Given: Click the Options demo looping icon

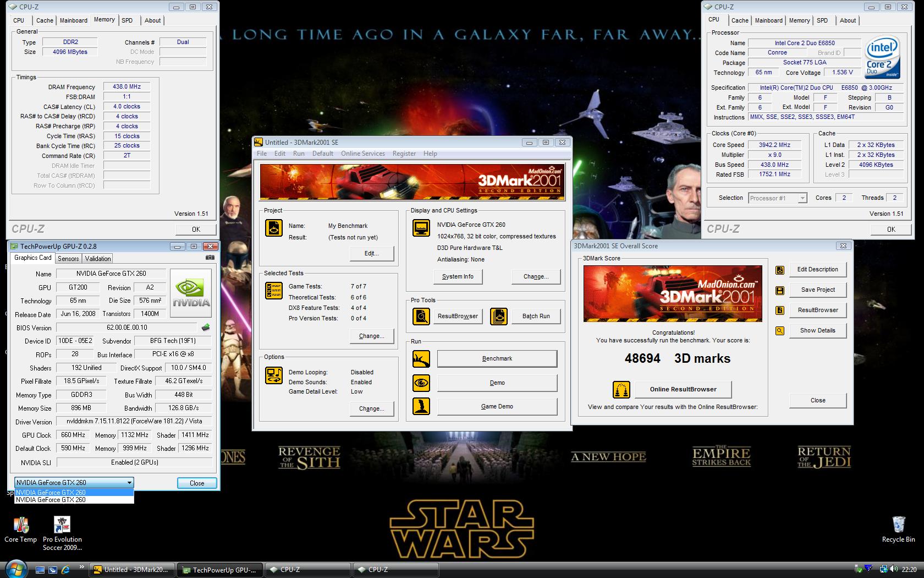Looking at the screenshot, I should [274, 375].
